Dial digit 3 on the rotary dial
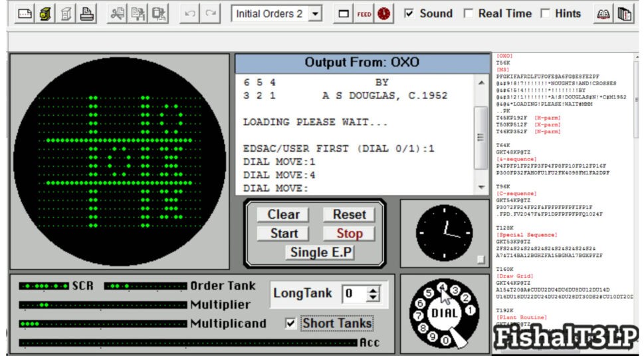This screenshot has height=356, width=644. [455, 291]
